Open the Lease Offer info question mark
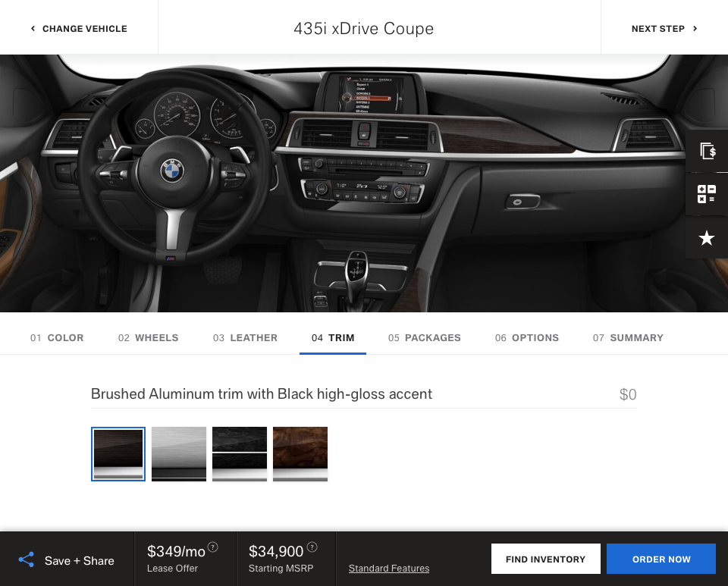 (x=212, y=547)
